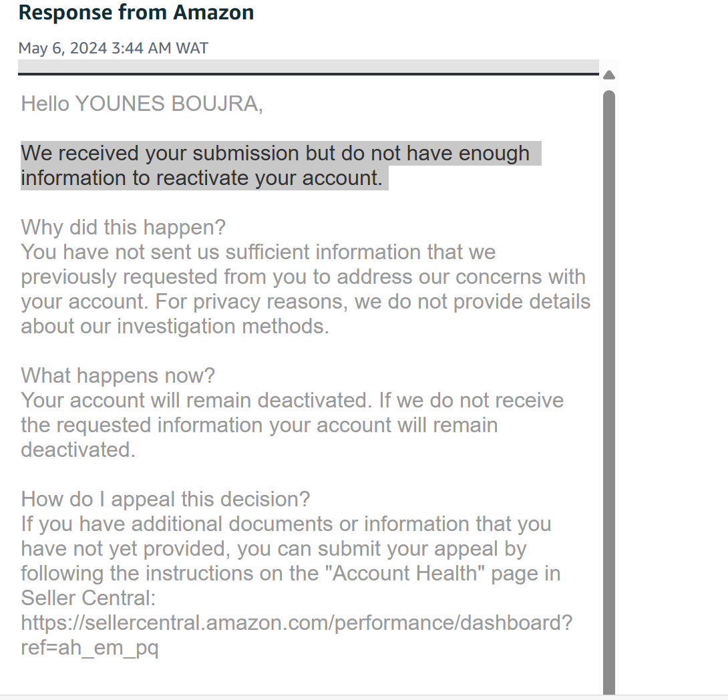
Task: Click the You have not sent us paragraph
Action: (x=305, y=289)
